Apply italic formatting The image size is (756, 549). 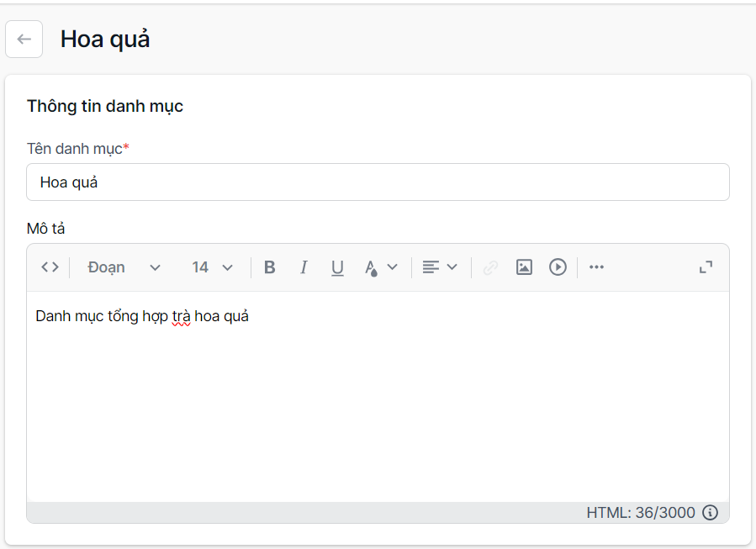pyautogui.click(x=304, y=267)
